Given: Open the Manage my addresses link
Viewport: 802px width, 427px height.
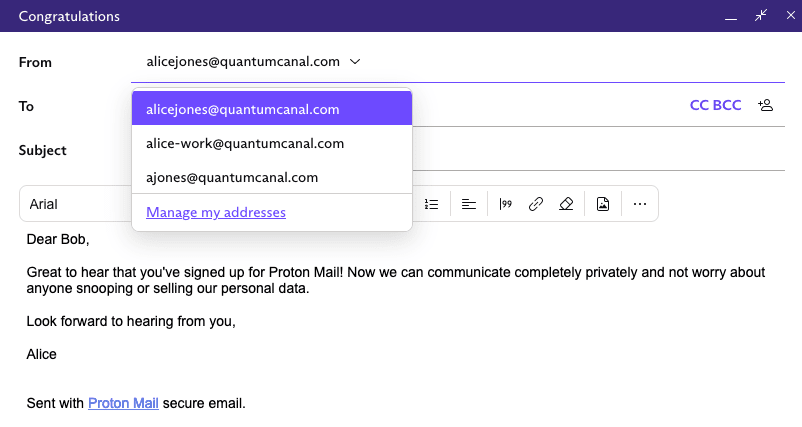Looking at the screenshot, I should (216, 212).
